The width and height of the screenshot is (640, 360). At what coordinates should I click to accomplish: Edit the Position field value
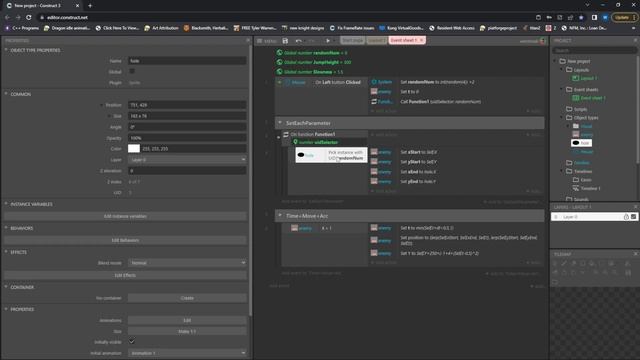point(187,105)
